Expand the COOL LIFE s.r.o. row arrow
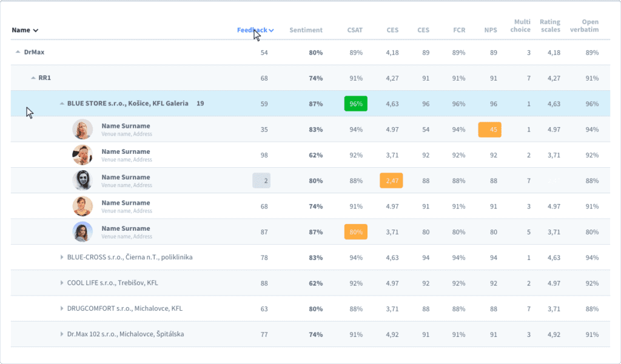This screenshot has width=621, height=364. (x=62, y=283)
